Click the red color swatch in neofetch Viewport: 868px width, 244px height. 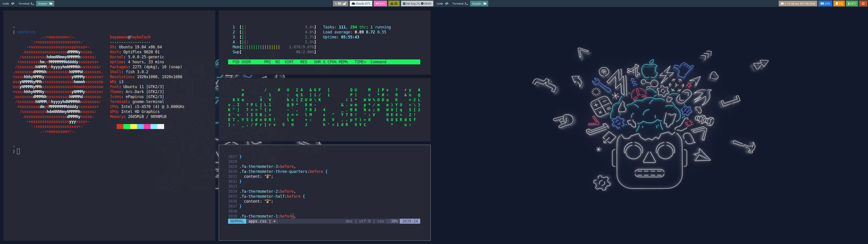[x=120, y=126]
